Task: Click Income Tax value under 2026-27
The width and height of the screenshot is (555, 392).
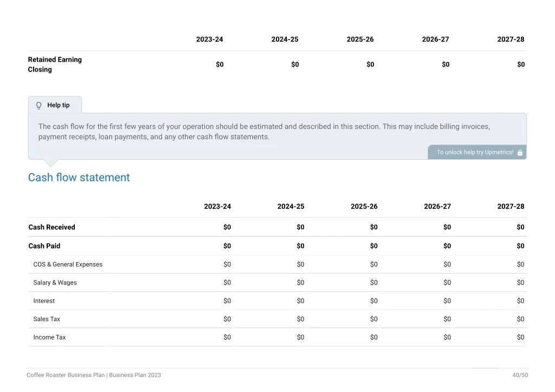Action: 447,337
